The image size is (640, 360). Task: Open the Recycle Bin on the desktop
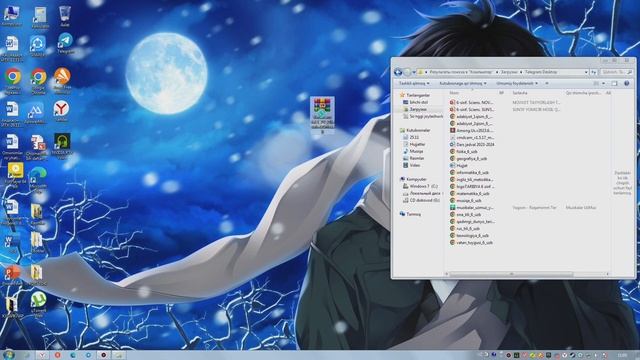[64, 16]
